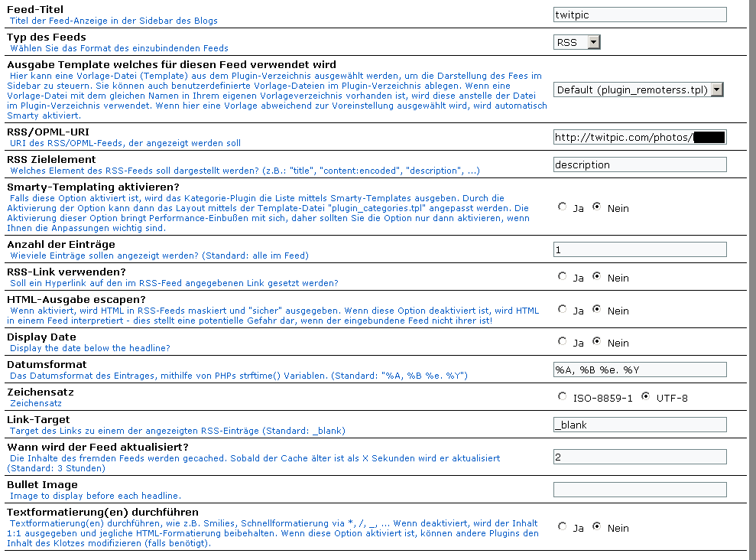Click the RSS Zielelement field showing description
The width and height of the screenshot is (756, 560).
[x=640, y=164]
